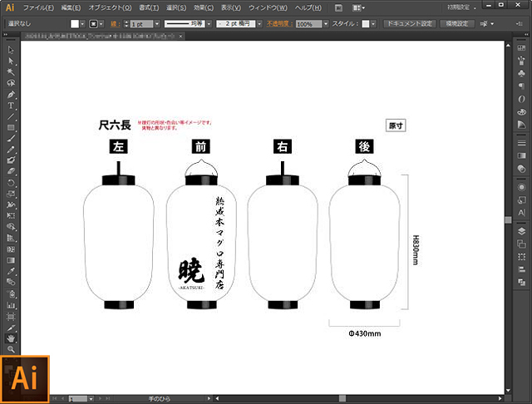532x404 pixels.
Task: Open the ヘルプ(H) menu
Action: (308, 7)
